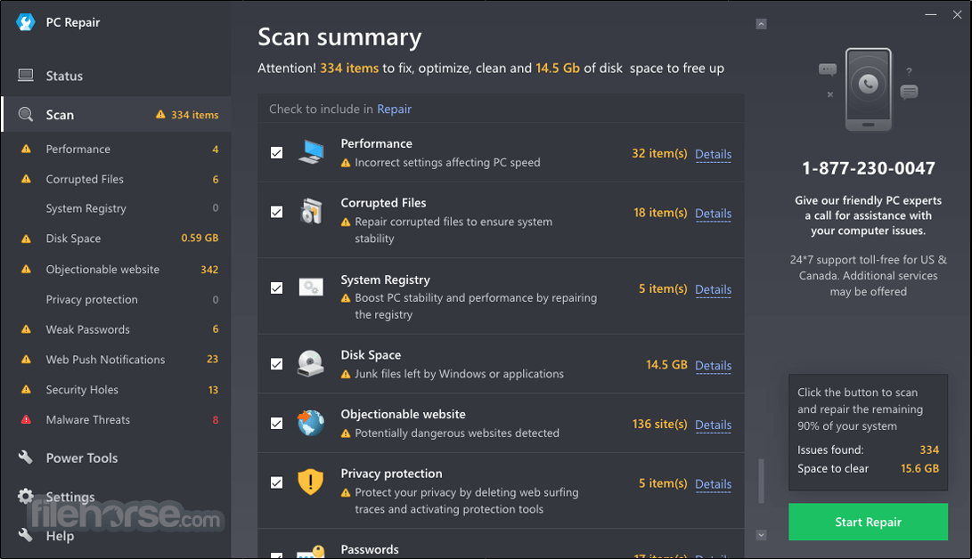Click warning icon beside Web Push Notifications
This screenshot has height=559, width=980.
[x=26, y=359]
